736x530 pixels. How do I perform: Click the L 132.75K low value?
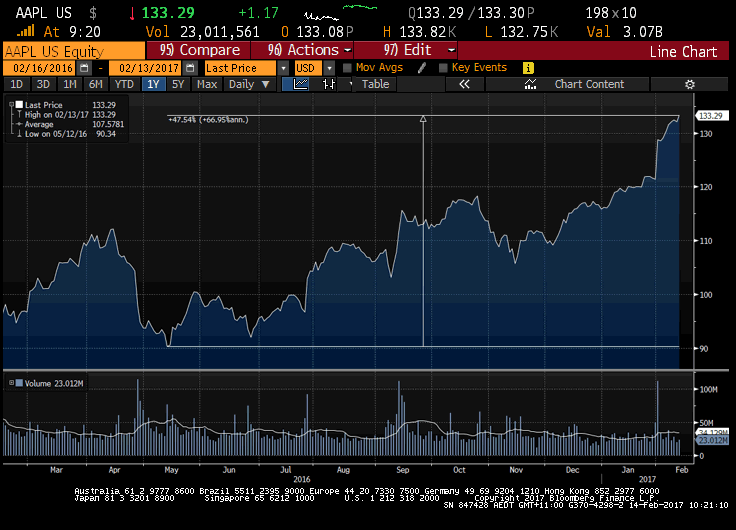click(x=521, y=32)
